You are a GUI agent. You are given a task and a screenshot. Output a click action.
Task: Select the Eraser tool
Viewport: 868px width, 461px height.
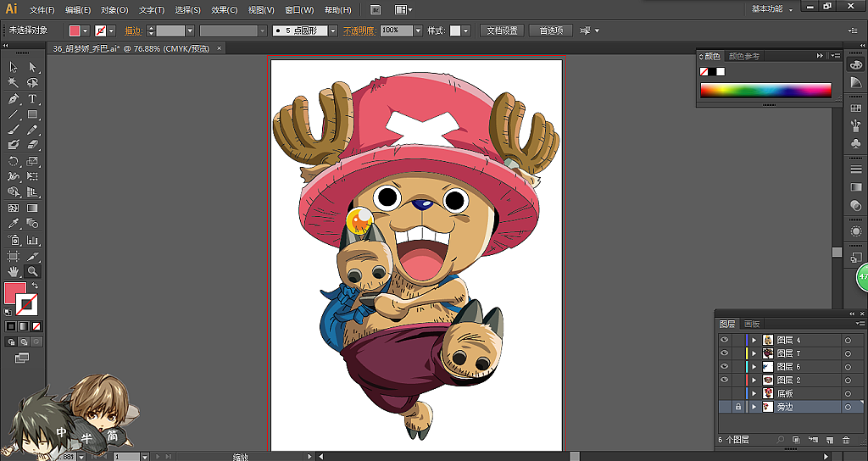coord(33,145)
